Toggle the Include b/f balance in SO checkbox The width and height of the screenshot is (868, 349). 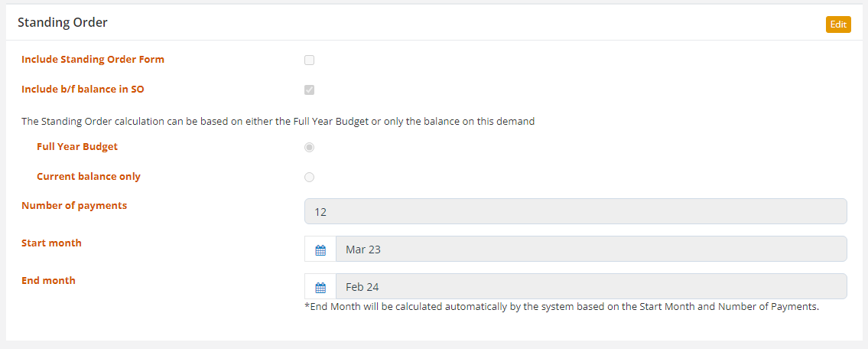point(310,90)
